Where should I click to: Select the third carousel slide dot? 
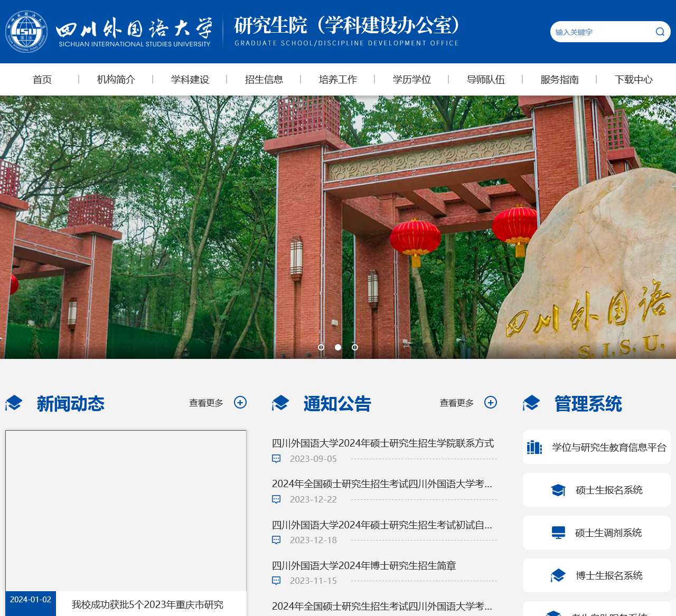click(355, 347)
